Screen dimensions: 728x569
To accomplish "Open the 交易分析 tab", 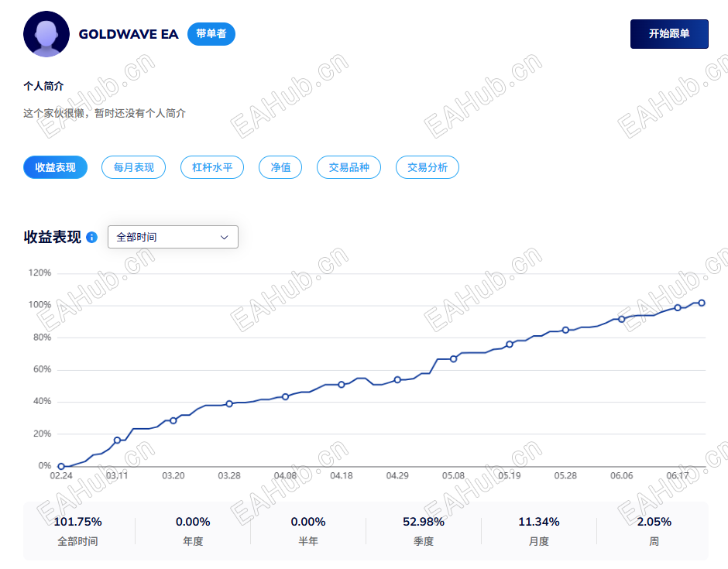I will pos(428,167).
